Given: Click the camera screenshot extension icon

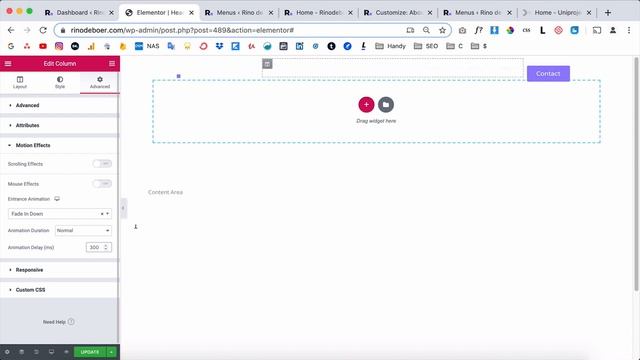Looking at the screenshot, I should 462,30.
